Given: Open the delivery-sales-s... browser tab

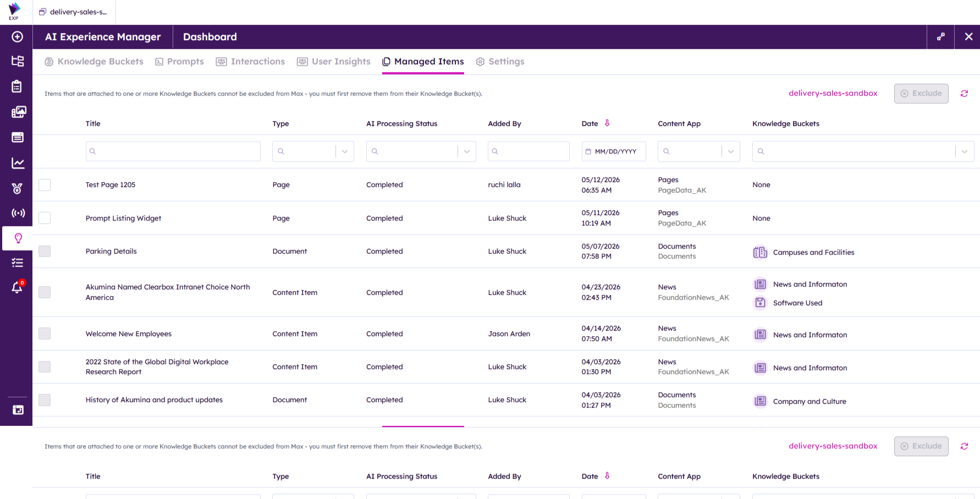Looking at the screenshot, I should pyautogui.click(x=74, y=12).
